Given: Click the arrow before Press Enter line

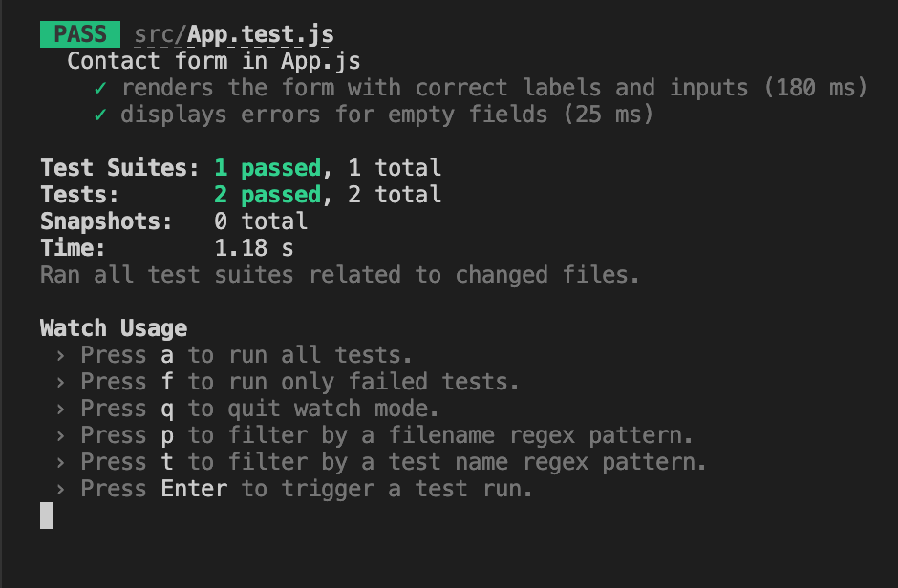Looking at the screenshot, I should pos(61,489).
